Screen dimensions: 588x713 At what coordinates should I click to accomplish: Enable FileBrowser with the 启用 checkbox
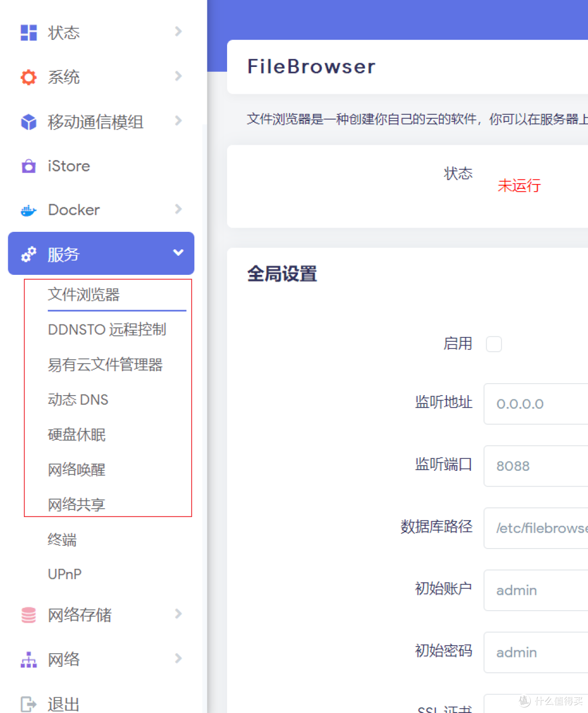[494, 344]
